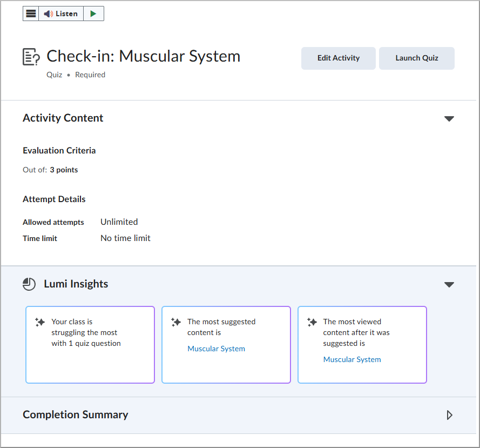Launch the quiz

tap(416, 58)
